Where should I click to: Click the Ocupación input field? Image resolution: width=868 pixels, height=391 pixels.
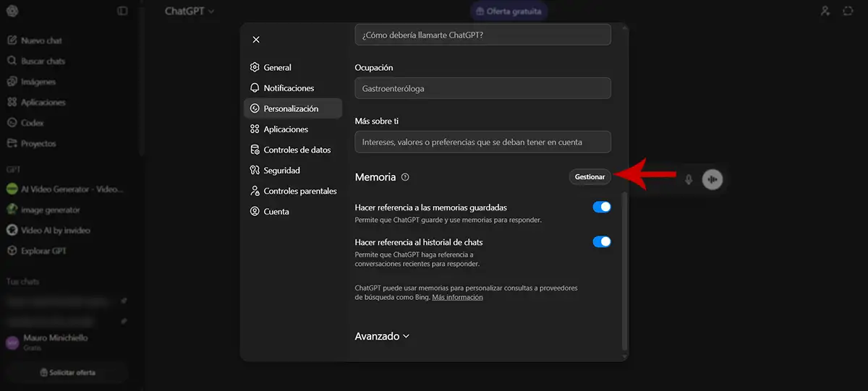482,88
